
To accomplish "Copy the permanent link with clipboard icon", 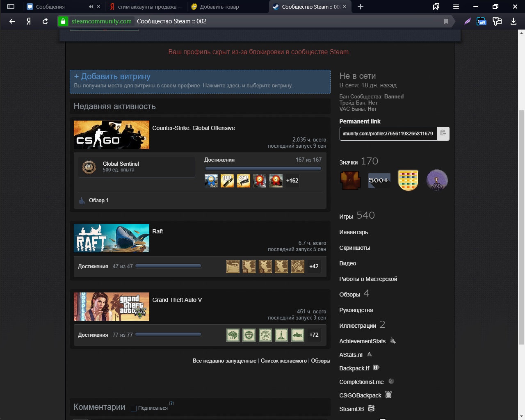I will tap(443, 133).
